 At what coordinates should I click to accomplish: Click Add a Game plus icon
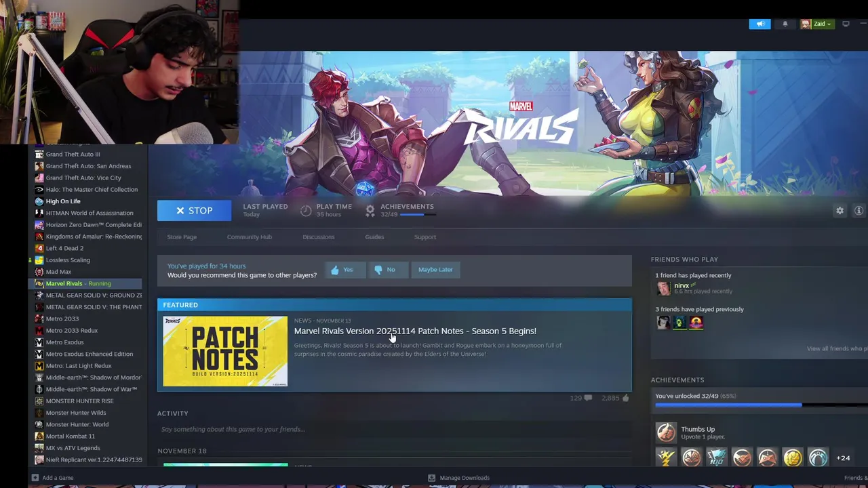click(35, 478)
